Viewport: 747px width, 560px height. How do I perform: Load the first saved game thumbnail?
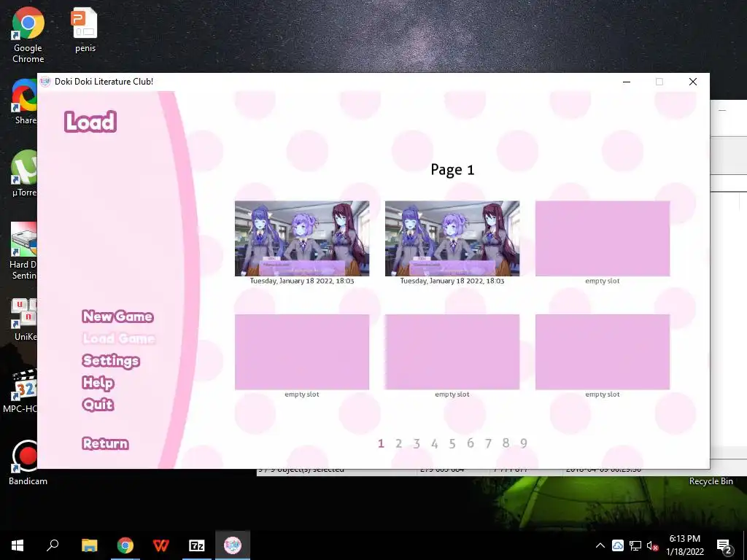pos(302,238)
